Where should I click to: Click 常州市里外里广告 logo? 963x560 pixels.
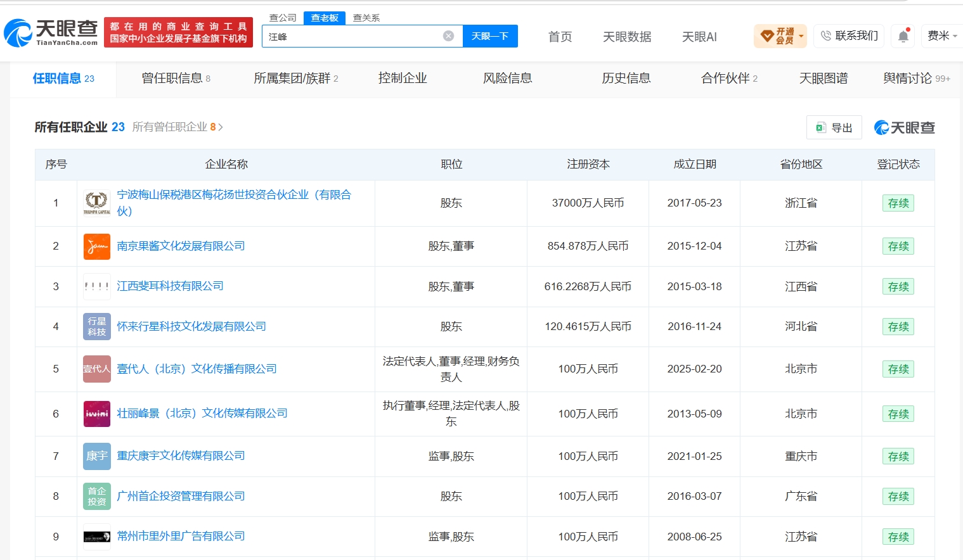click(97, 537)
